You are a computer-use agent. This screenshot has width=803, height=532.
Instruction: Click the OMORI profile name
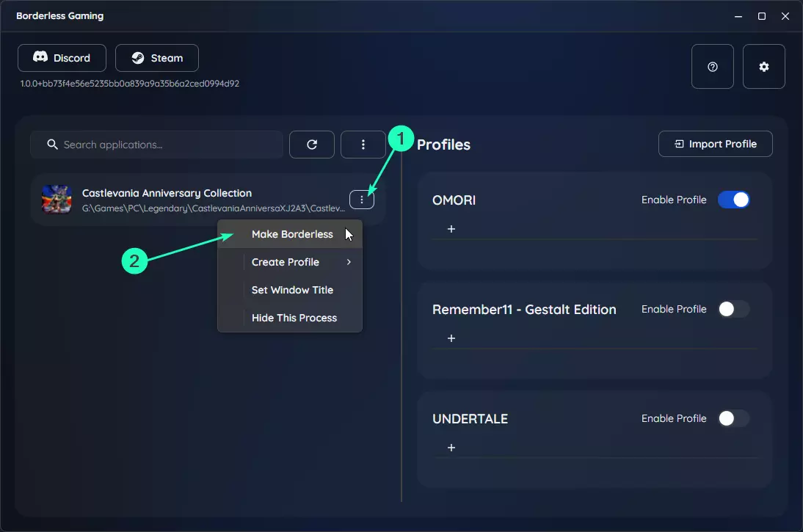(x=454, y=200)
